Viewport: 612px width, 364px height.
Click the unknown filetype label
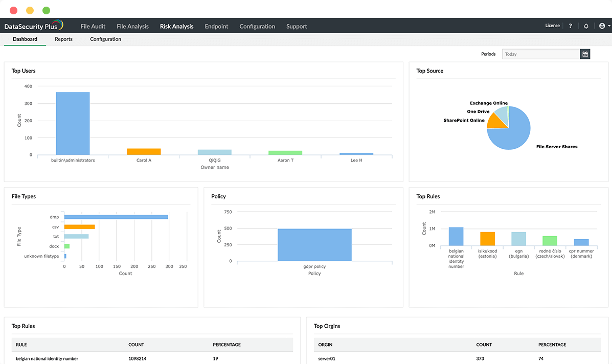[41, 256]
